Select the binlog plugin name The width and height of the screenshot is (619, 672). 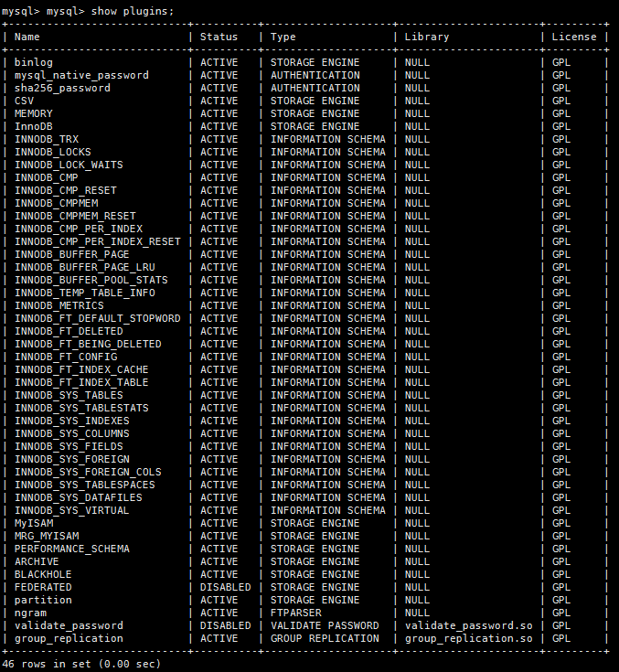tap(34, 62)
